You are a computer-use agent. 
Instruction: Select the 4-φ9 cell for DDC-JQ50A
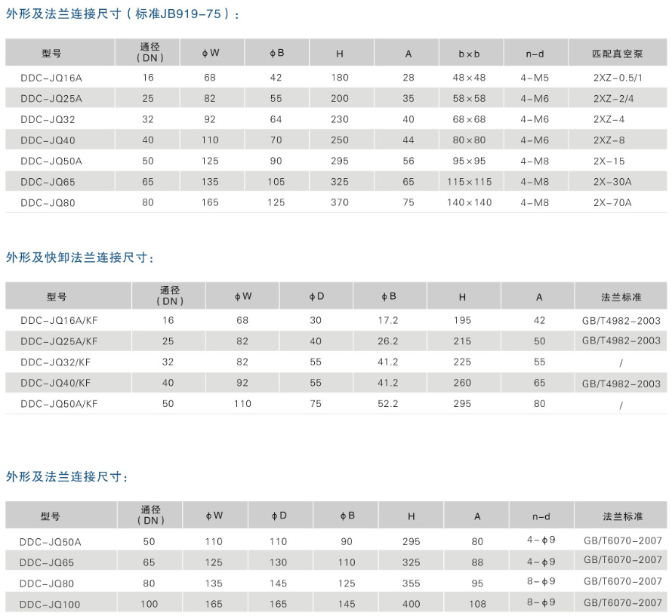click(x=542, y=540)
